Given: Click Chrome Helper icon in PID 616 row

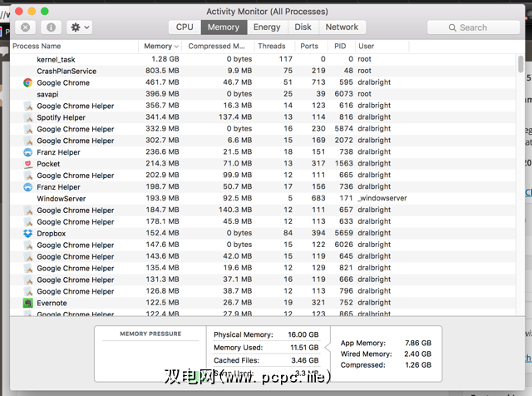Looking at the screenshot, I should point(27,106).
